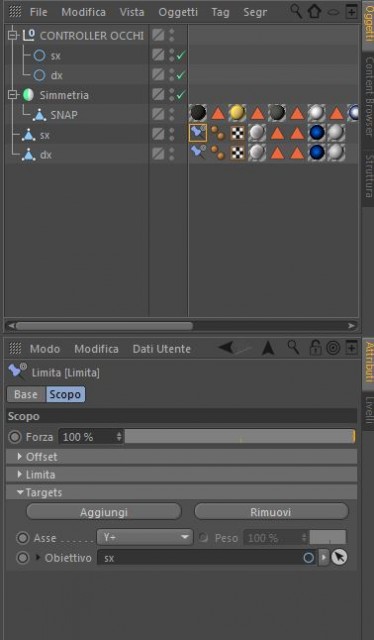Open the Modo menu in Attributes
This screenshot has height=640, width=374.
click(x=45, y=349)
